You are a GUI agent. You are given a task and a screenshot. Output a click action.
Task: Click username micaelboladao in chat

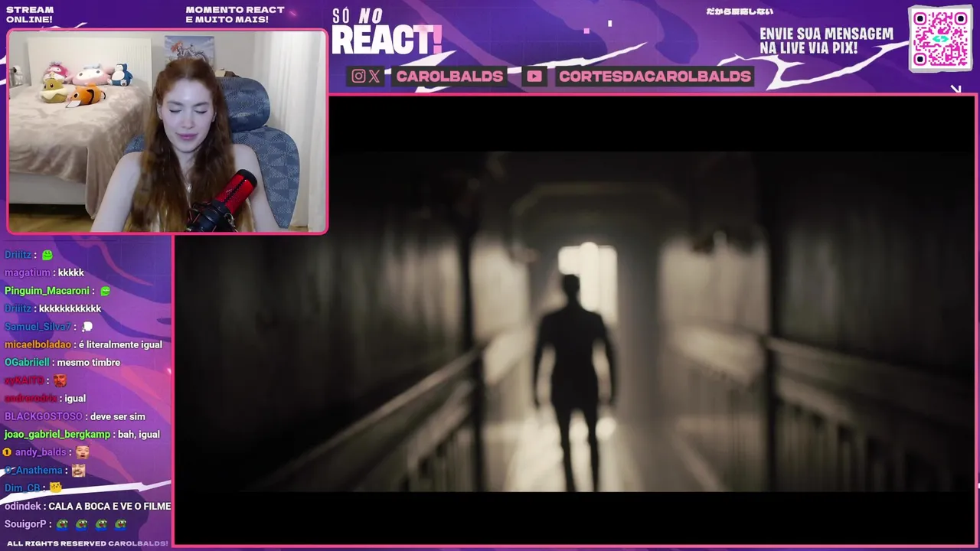[x=38, y=344]
